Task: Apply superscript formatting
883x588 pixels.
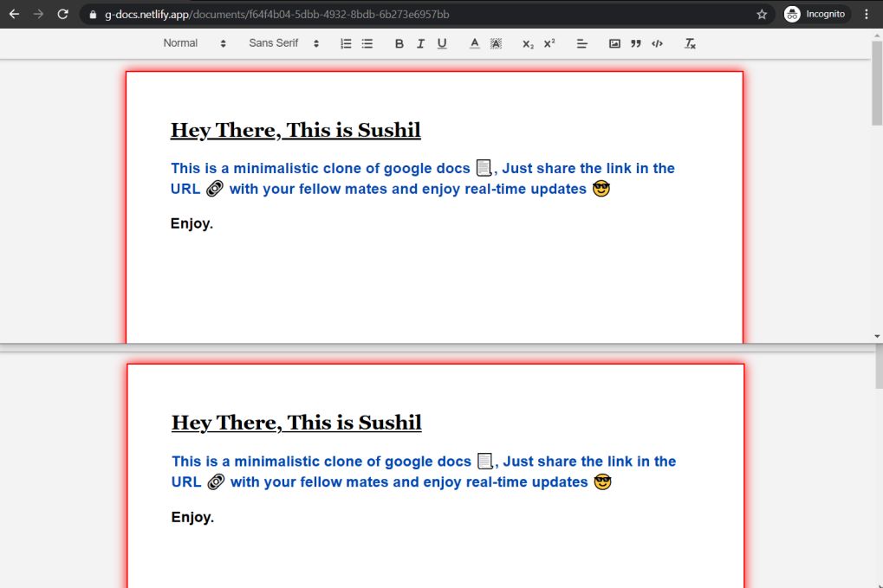Action: pos(549,43)
